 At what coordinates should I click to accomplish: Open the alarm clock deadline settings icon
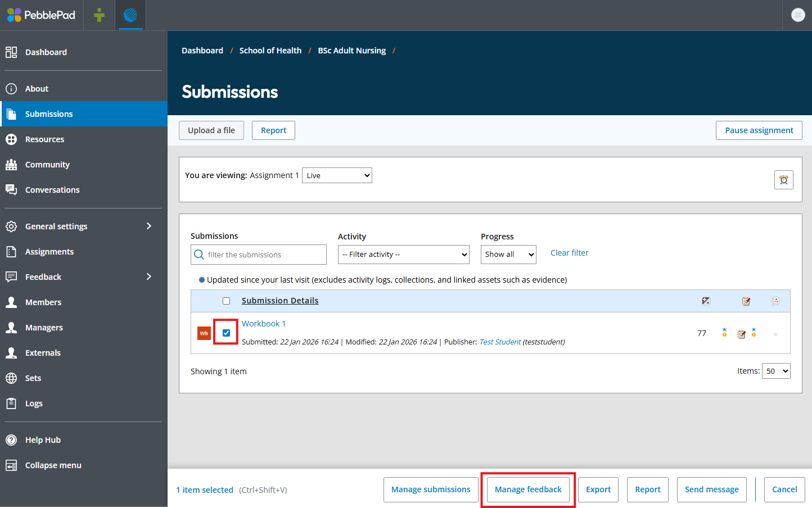point(783,180)
